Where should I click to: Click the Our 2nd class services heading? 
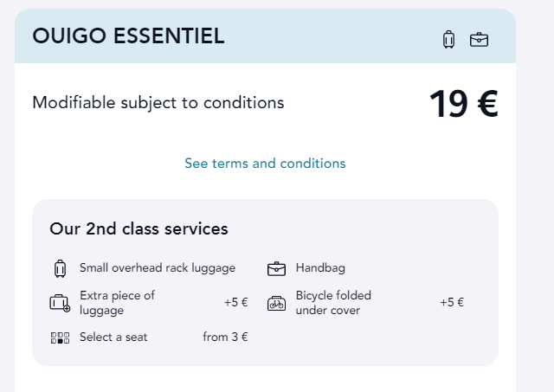point(138,228)
